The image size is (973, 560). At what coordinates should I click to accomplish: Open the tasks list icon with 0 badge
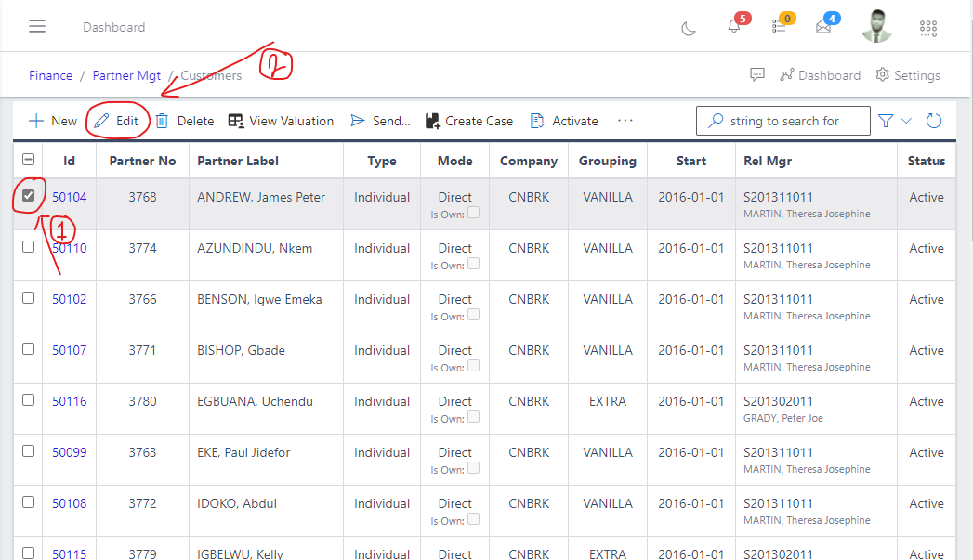point(779,29)
